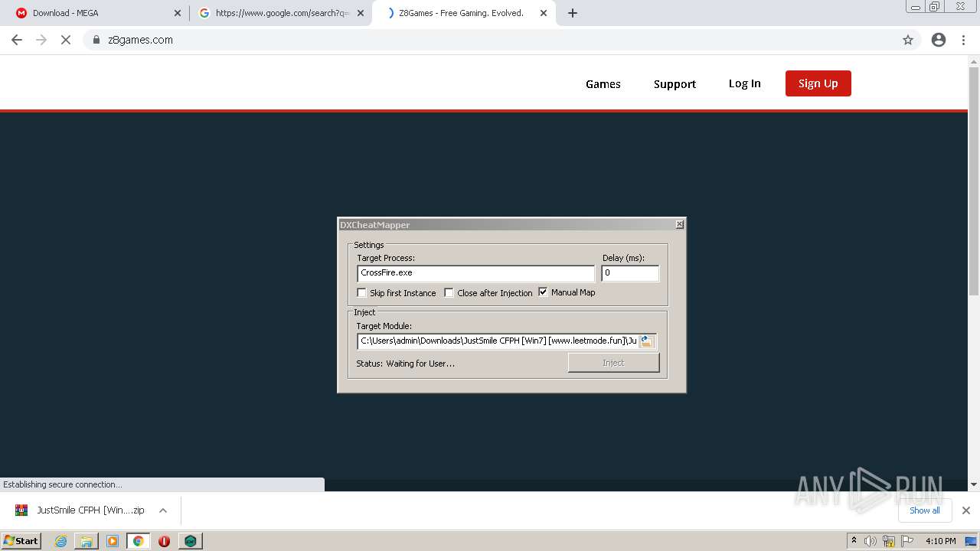Close the Download - MEGA tab
980x551 pixels.
tap(178, 13)
